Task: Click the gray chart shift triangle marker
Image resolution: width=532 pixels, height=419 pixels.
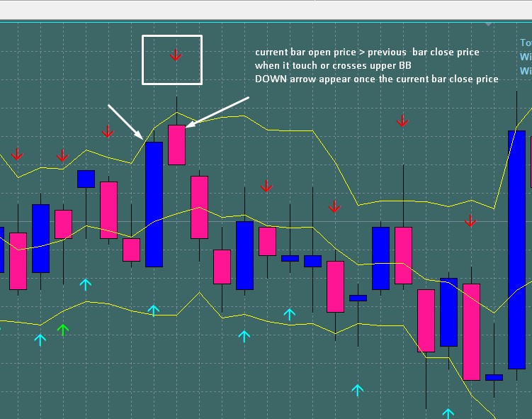Action: [x=488, y=24]
